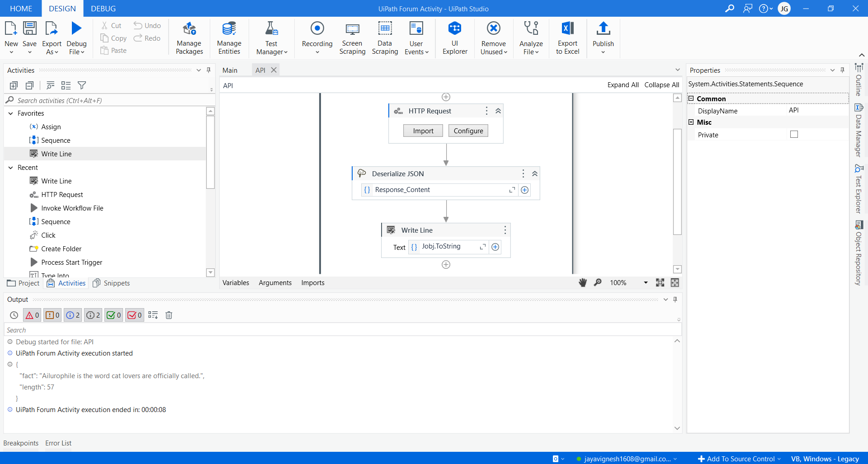Toggle failed assertions filter in Output
The height and width of the screenshot is (464, 868).
coord(134,315)
